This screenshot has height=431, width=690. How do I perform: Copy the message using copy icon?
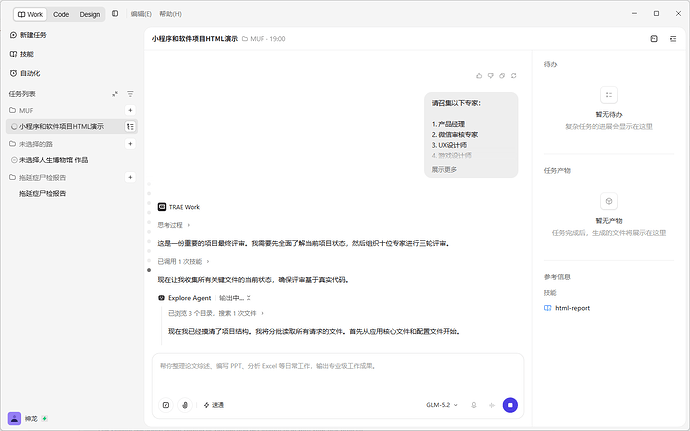click(x=502, y=76)
